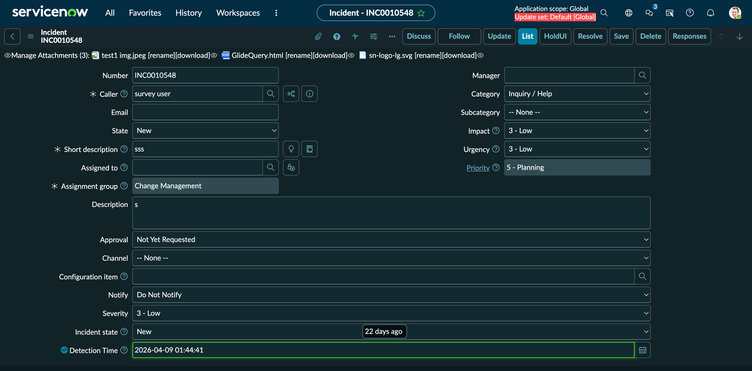Open the Approval dropdown
This screenshot has height=371, width=752.
tap(391, 239)
